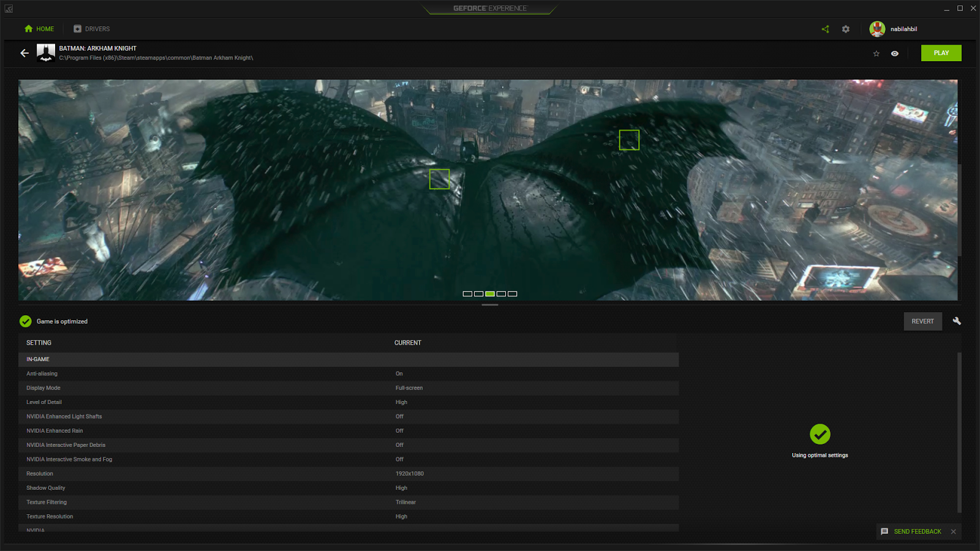980x551 pixels.
Task: Click the Full-screen display mode value
Action: click(409, 388)
